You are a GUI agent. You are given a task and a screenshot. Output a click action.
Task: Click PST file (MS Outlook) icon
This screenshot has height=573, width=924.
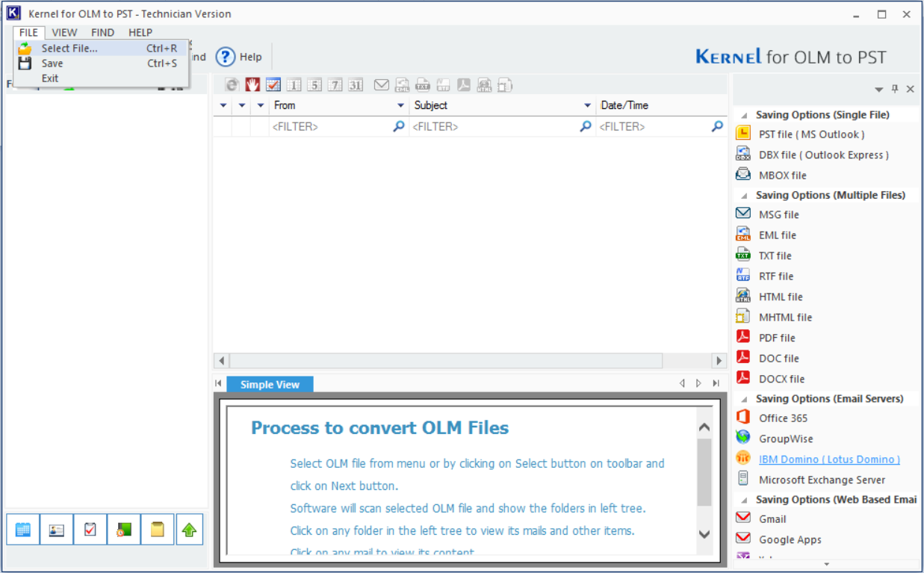pyautogui.click(x=743, y=134)
